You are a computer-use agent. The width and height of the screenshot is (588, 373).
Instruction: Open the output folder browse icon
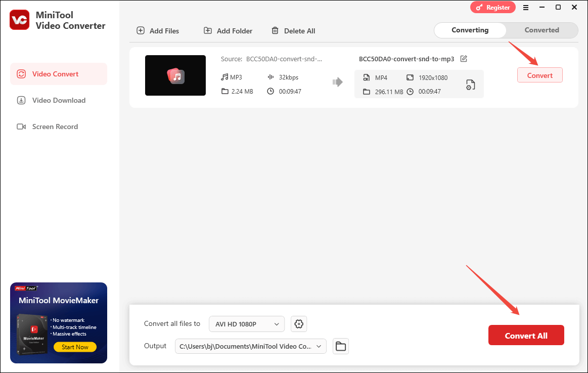[340, 346]
